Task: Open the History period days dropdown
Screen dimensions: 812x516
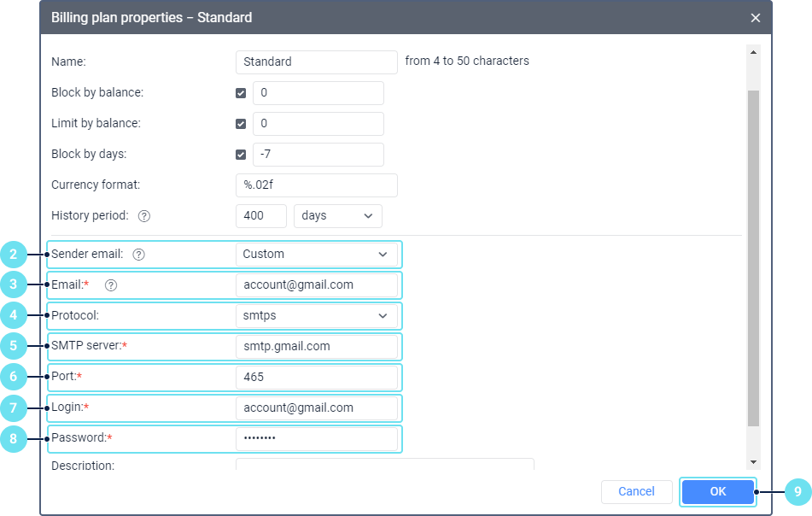Action: [x=337, y=216]
